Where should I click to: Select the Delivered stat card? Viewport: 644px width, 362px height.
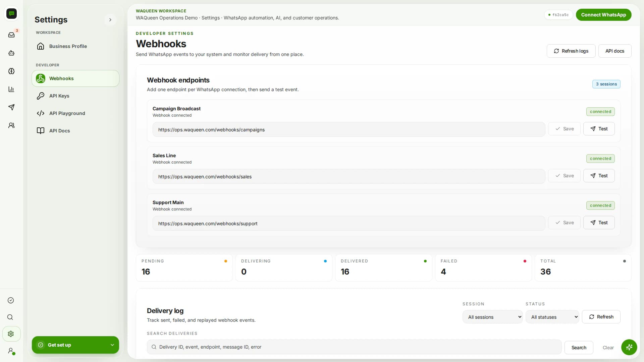383,267
